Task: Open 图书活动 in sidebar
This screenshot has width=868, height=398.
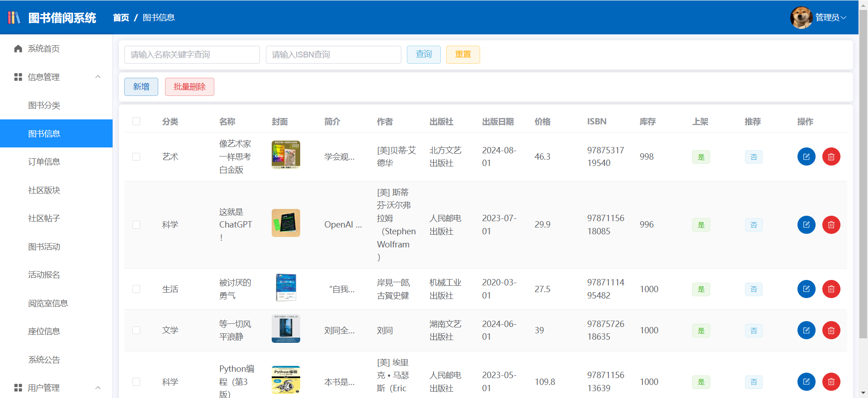Action: click(56, 247)
